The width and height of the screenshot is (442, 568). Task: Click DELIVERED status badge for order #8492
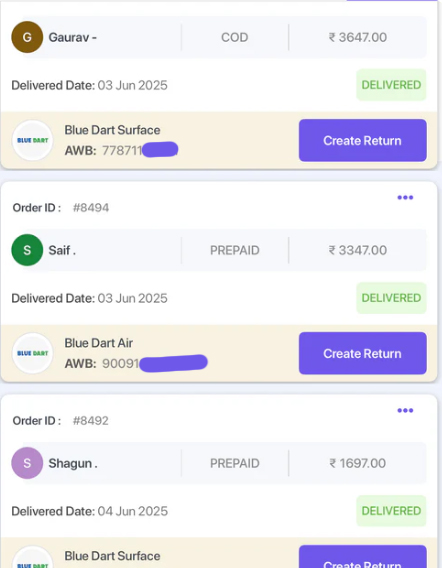(391, 511)
